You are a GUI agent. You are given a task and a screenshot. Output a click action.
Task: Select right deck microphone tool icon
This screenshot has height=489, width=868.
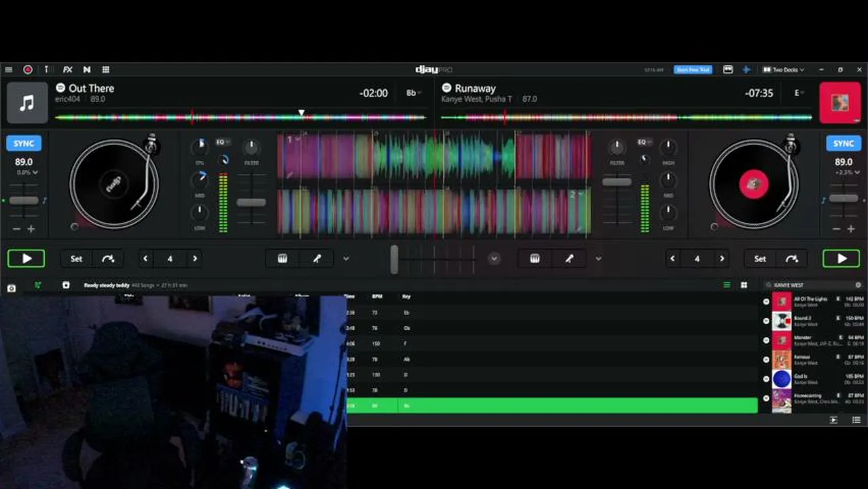[569, 259]
